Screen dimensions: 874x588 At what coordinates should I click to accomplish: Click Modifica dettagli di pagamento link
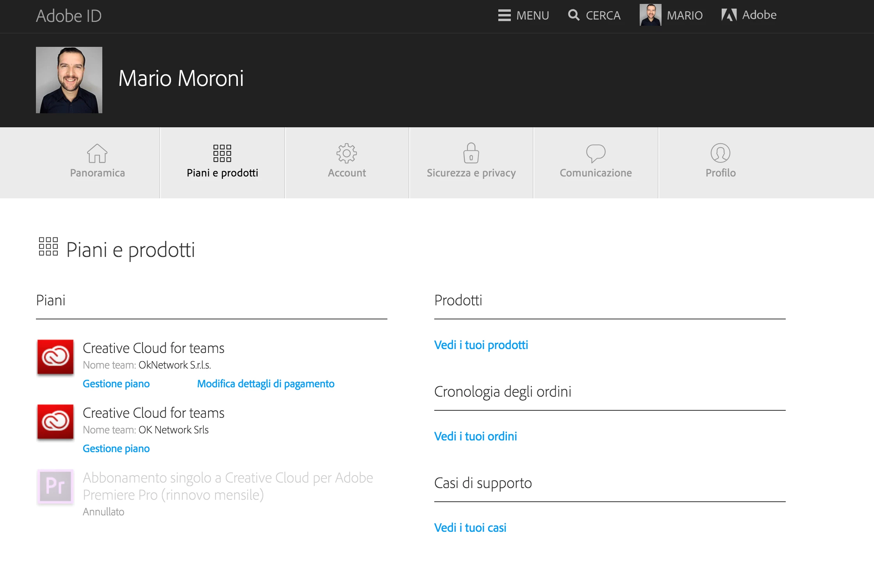[x=266, y=384]
